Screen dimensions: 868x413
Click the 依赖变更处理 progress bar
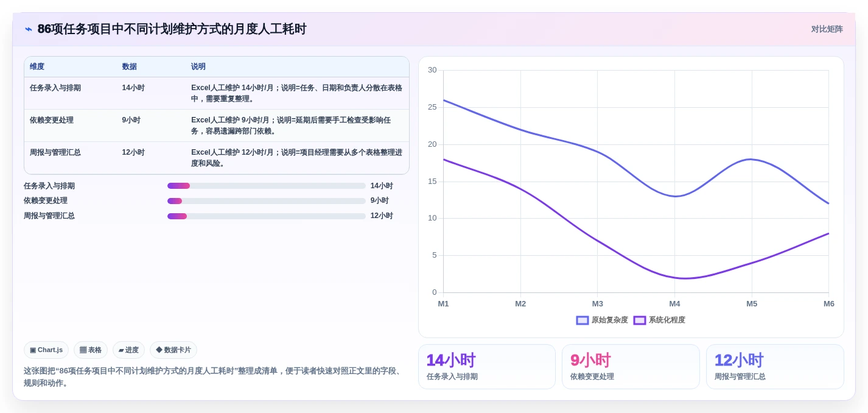coord(267,200)
